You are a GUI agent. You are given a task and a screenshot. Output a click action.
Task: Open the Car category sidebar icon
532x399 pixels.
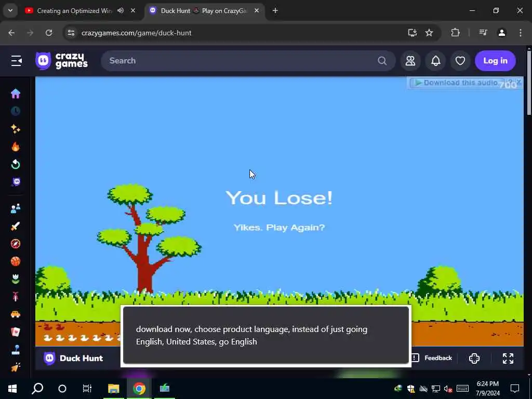(x=15, y=314)
